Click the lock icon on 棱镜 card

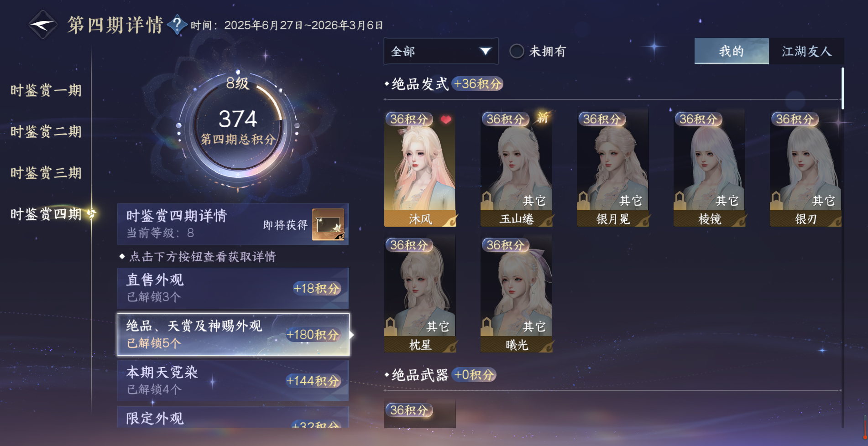pyautogui.click(x=680, y=200)
